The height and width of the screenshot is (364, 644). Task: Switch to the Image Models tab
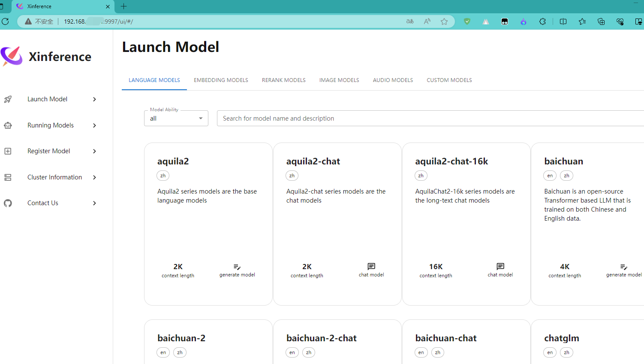tap(339, 80)
